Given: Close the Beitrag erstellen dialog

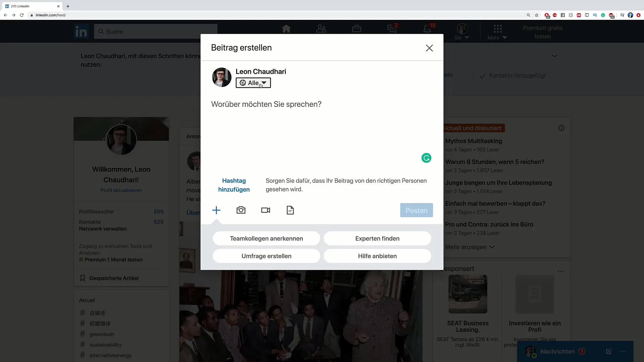Looking at the screenshot, I should click(x=429, y=48).
